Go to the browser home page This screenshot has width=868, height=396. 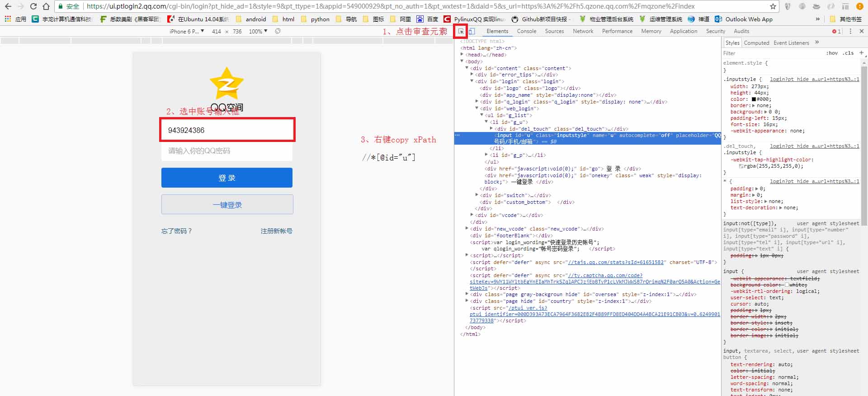coord(46,6)
